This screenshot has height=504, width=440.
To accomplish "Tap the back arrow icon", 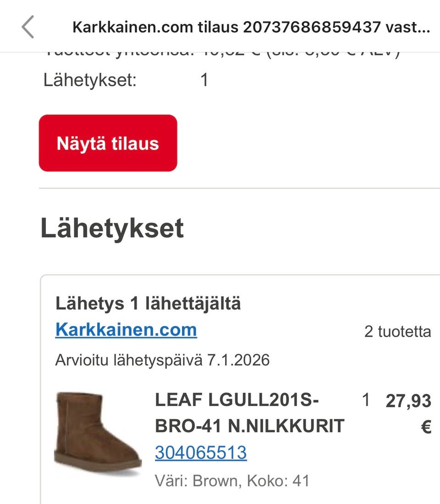I will point(27,27).
